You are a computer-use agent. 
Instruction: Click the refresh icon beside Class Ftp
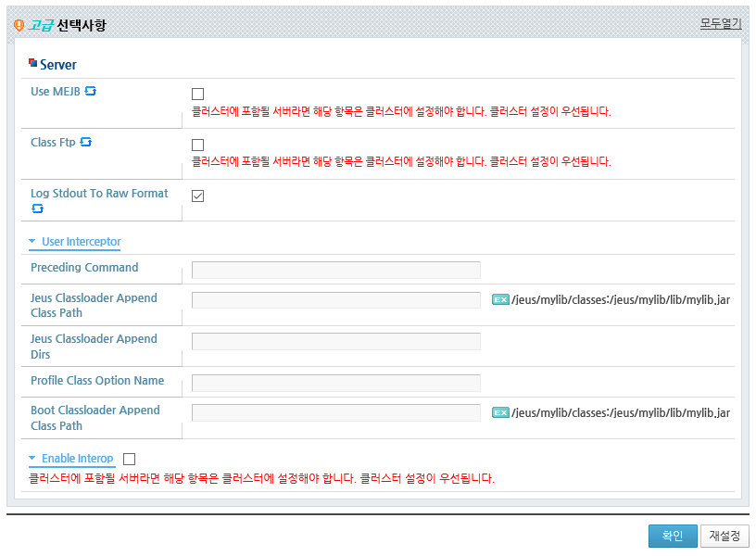pos(86,142)
